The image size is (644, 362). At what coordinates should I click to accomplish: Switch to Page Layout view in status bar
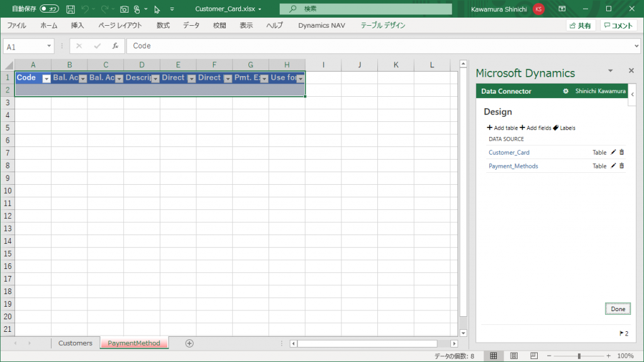pos(514,356)
